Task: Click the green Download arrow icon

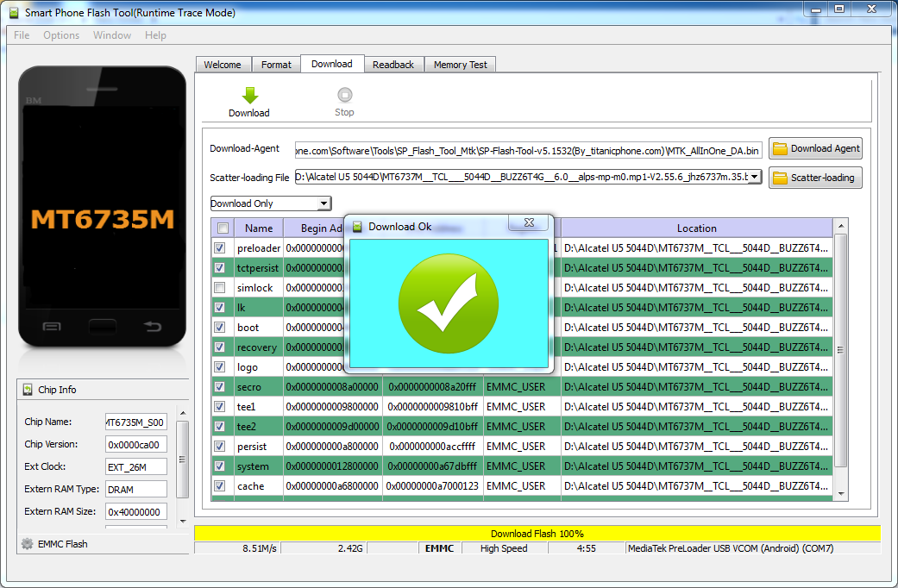Action: point(249,95)
